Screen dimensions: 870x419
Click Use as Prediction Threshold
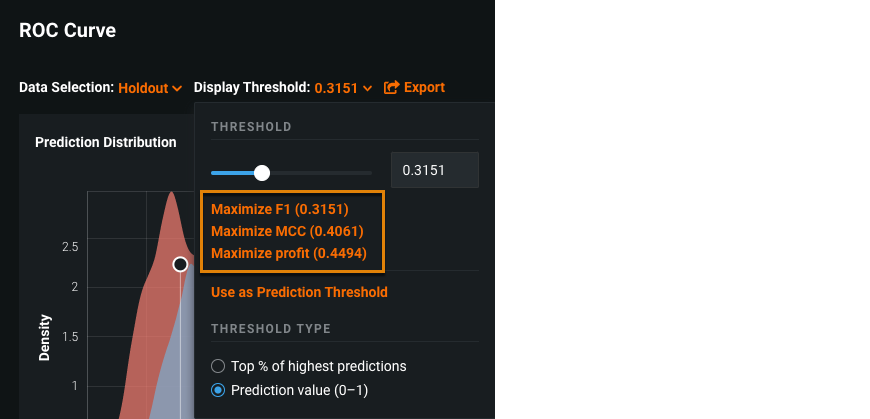pyautogui.click(x=299, y=292)
